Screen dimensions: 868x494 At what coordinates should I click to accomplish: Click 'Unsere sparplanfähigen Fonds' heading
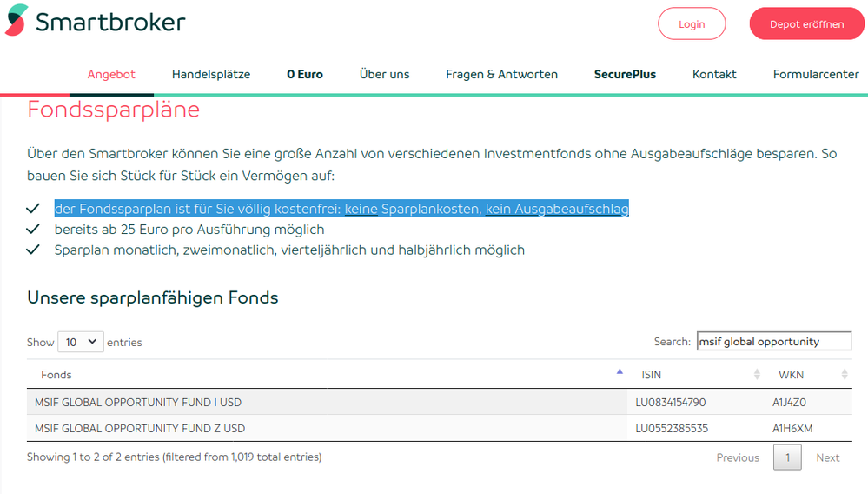coord(153,297)
